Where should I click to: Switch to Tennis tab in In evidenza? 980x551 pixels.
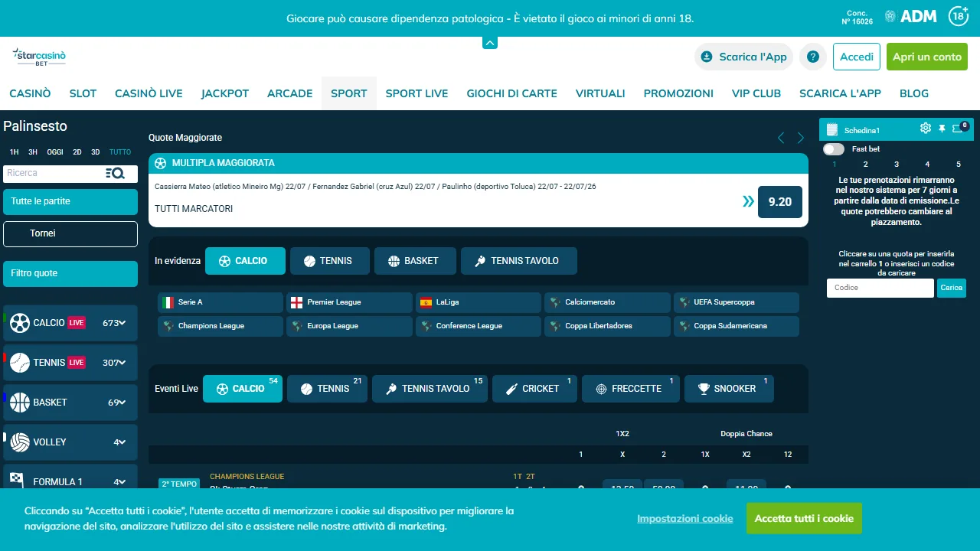coord(330,261)
